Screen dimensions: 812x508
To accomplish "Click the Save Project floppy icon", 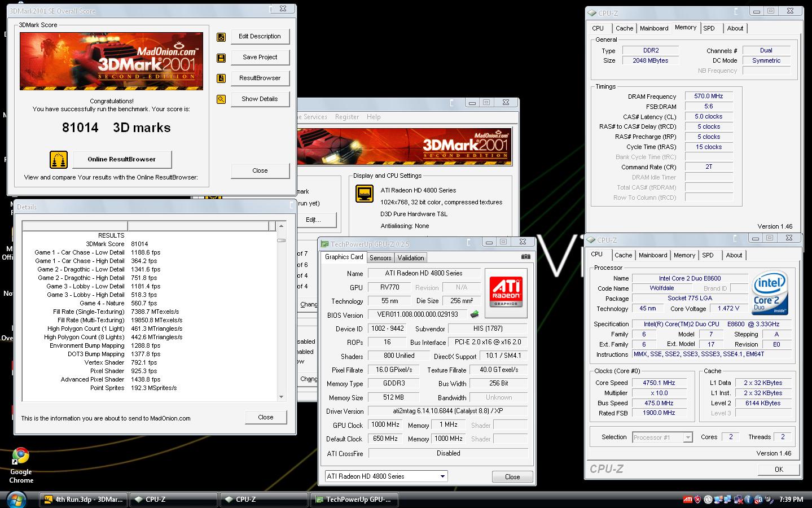I will pos(221,58).
